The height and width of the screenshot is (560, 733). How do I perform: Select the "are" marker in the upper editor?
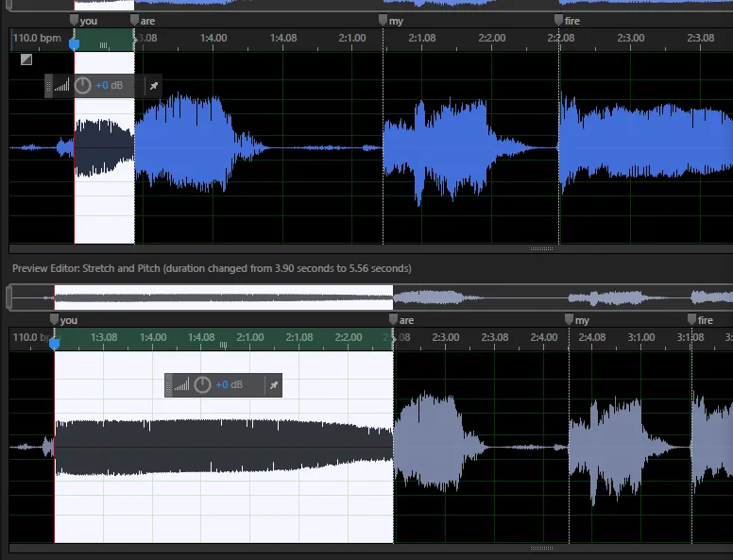(134, 20)
